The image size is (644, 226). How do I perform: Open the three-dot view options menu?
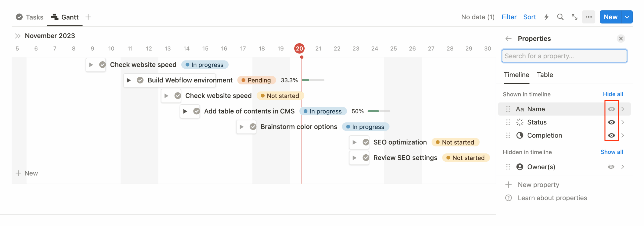588,17
